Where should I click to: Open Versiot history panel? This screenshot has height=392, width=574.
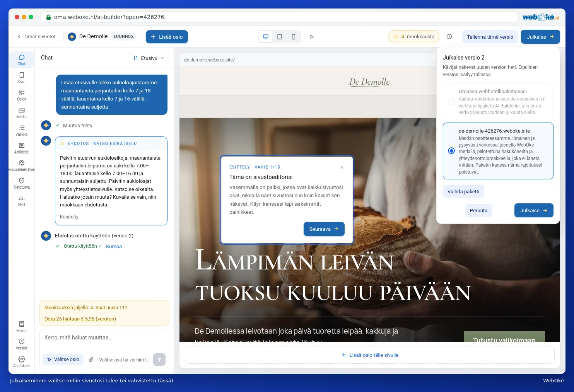coord(21,344)
